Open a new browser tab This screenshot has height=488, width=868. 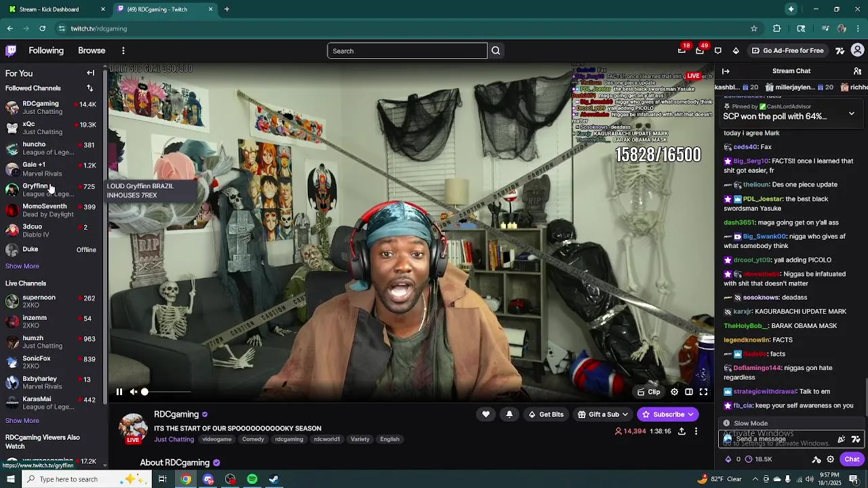click(x=226, y=9)
